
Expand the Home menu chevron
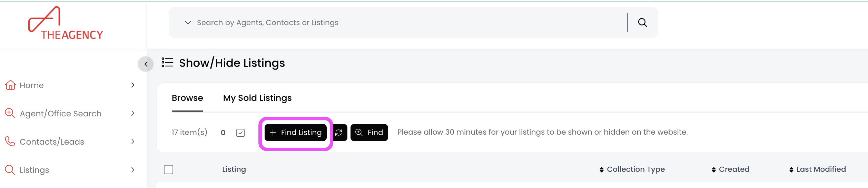[x=133, y=85]
